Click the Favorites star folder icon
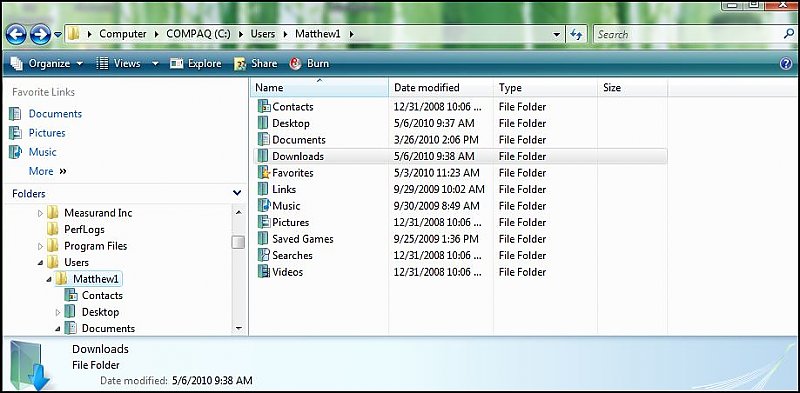This screenshot has width=800, height=393. [x=263, y=173]
